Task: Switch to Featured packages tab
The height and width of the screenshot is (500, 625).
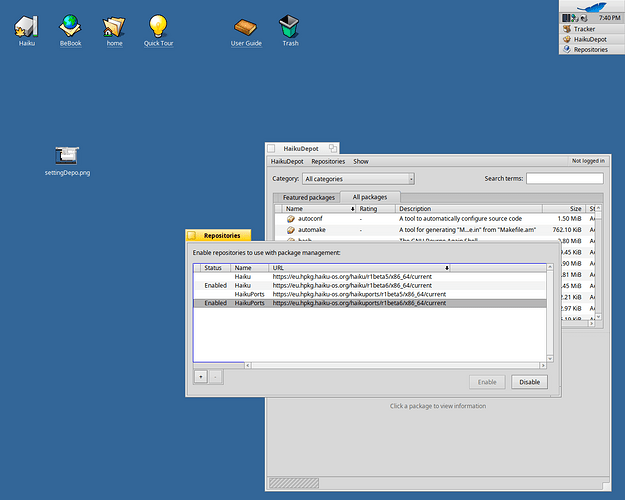Action: point(309,197)
